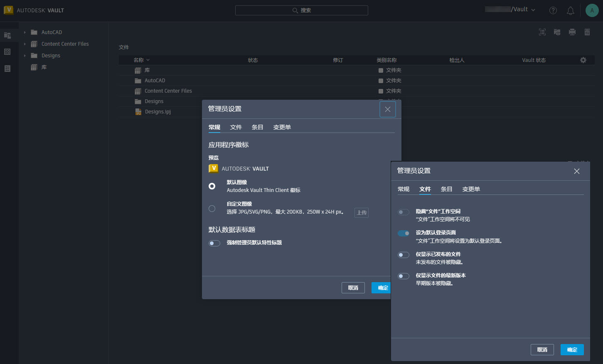
Task: Select the Designs row name in the file list
Action: (x=154, y=101)
